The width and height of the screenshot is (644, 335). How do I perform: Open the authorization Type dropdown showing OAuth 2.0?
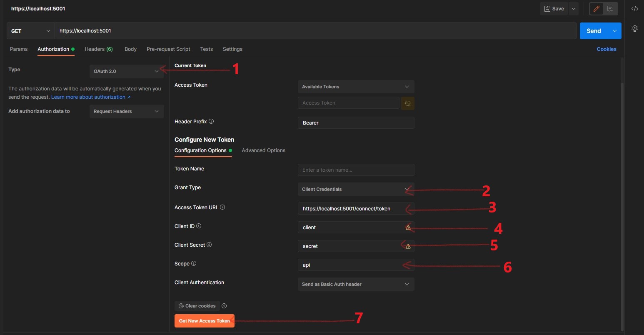point(126,71)
